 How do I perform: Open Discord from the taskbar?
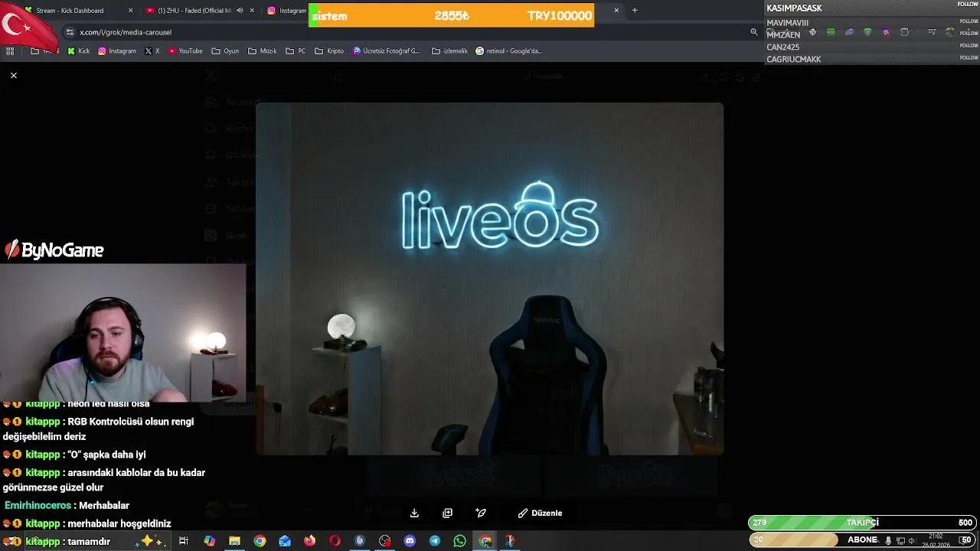coord(410,541)
